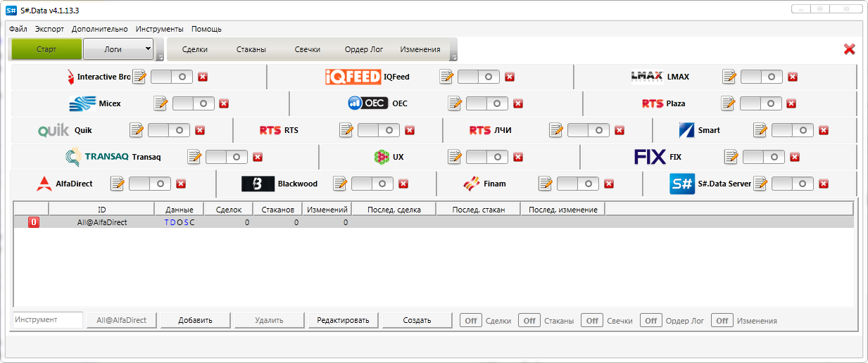Screen dimensions: 868x363
Task: Click the green Старт button
Action: point(46,49)
